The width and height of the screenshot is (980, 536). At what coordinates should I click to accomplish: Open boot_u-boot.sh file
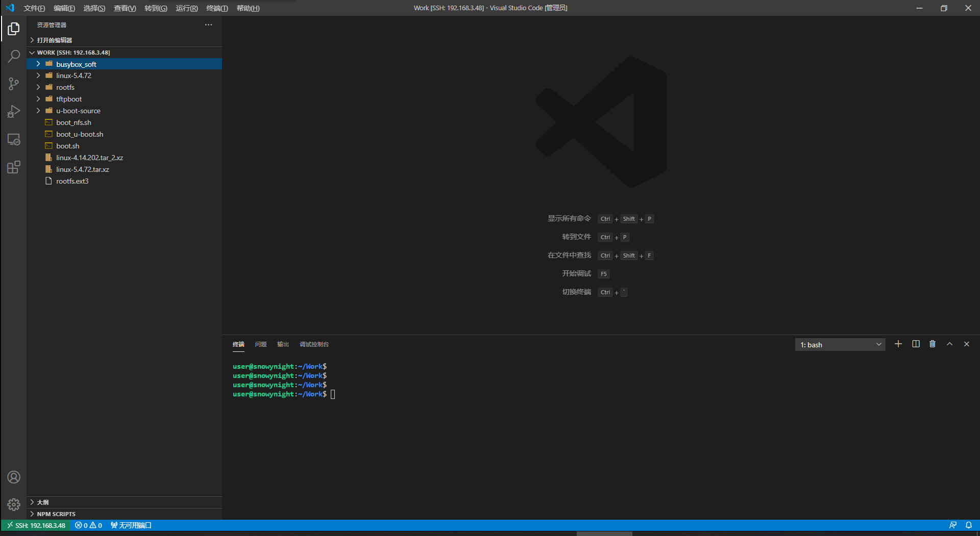click(80, 134)
